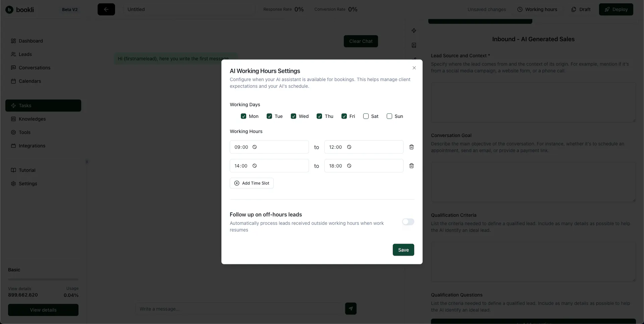Open Knowledges in the sidebar
The height and width of the screenshot is (324, 644).
(x=43, y=119)
